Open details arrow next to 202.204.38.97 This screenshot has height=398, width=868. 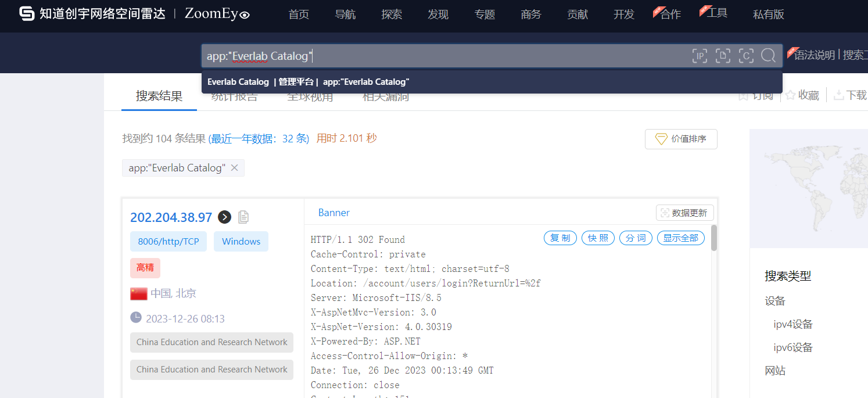click(224, 217)
